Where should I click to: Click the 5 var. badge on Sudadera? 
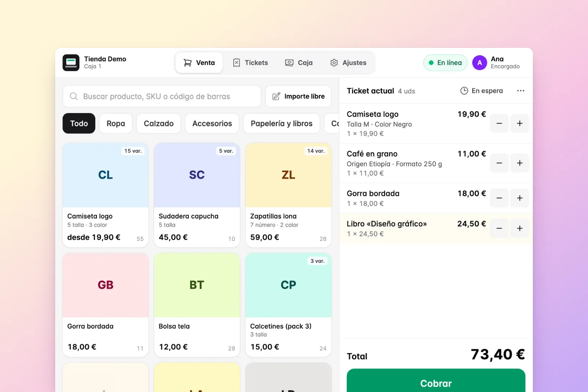click(226, 151)
